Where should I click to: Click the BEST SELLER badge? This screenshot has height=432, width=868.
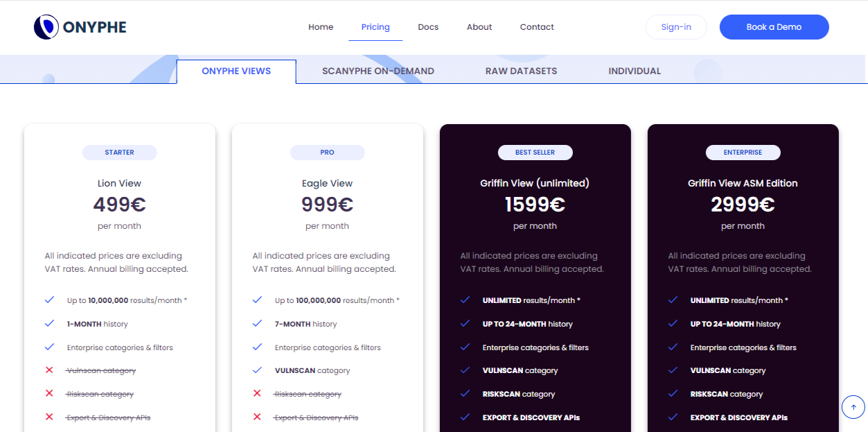(x=535, y=153)
